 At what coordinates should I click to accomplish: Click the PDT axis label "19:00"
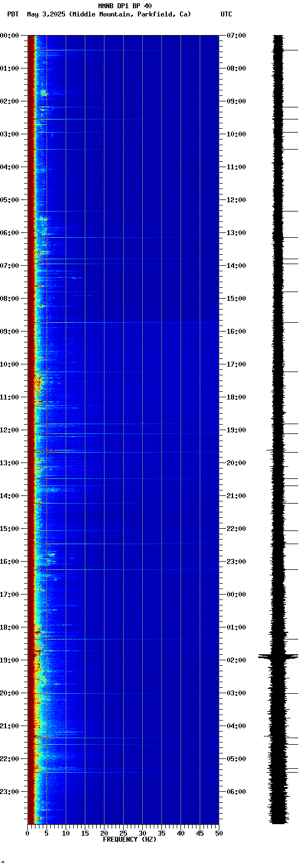pyautogui.click(x=9, y=660)
